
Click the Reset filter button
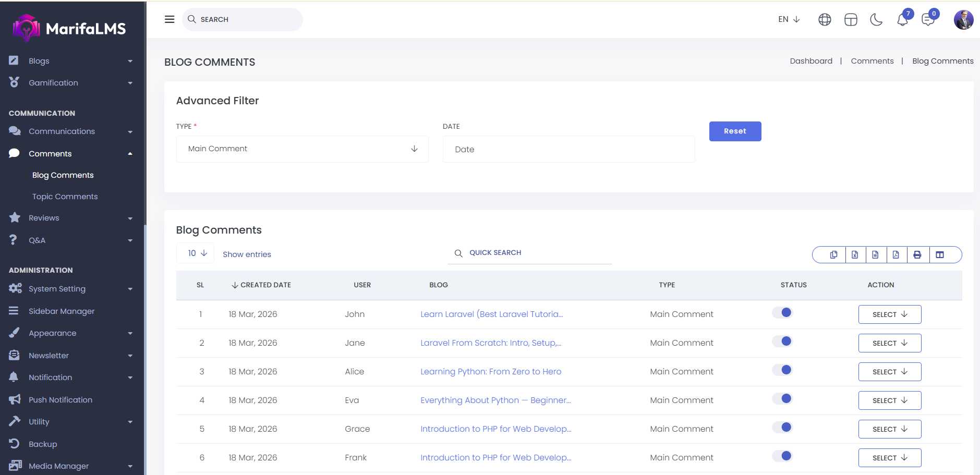coord(735,131)
